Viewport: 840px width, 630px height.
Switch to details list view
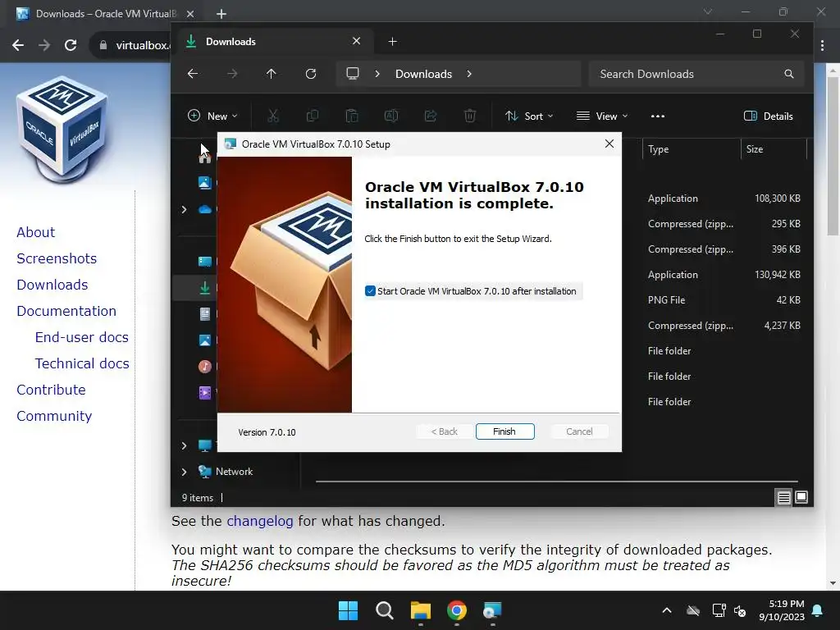(x=783, y=498)
